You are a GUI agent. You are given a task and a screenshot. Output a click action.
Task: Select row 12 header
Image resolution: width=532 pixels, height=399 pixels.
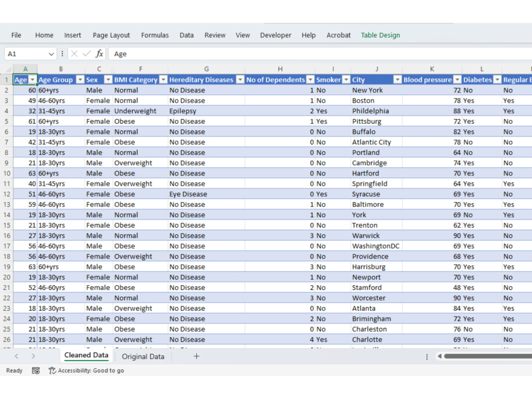[6, 194]
